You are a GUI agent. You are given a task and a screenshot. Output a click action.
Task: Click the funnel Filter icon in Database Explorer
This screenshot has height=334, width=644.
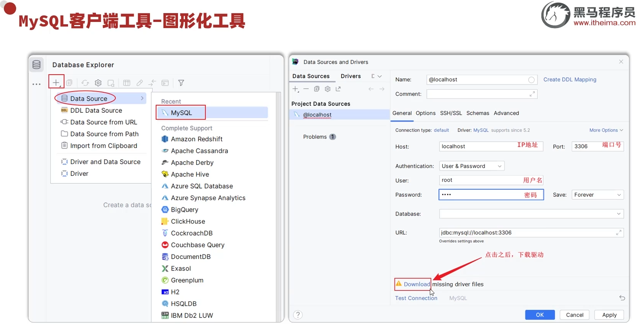pos(181,83)
